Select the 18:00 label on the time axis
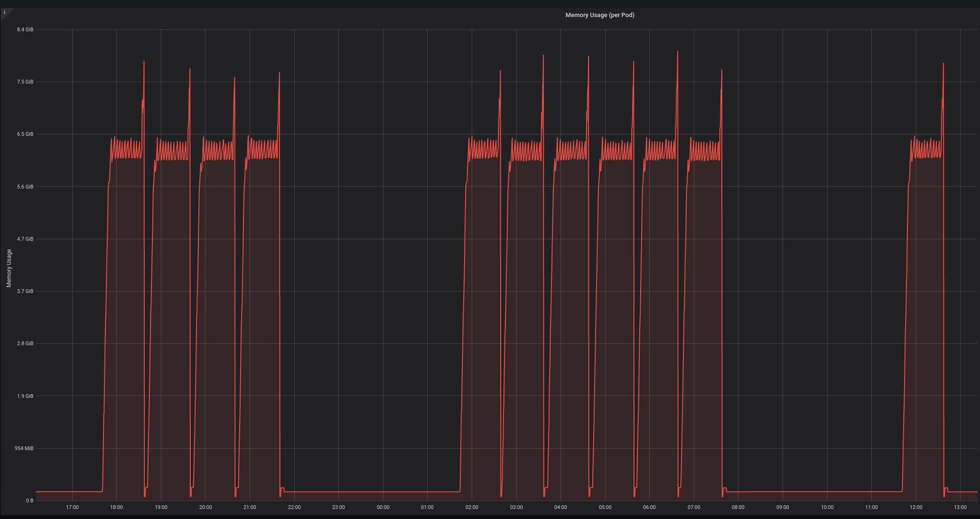980x519 pixels. (116, 507)
